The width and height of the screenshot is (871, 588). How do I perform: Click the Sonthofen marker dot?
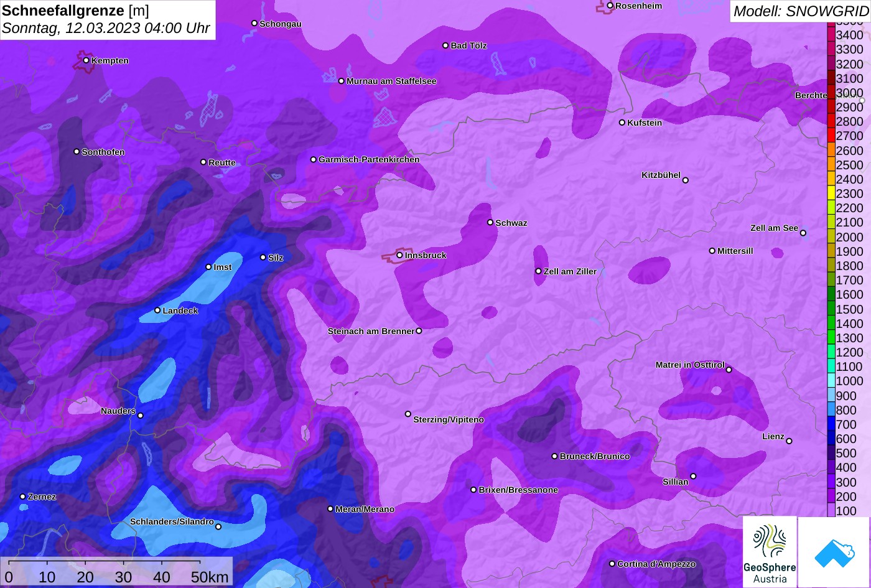tap(77, 152)
